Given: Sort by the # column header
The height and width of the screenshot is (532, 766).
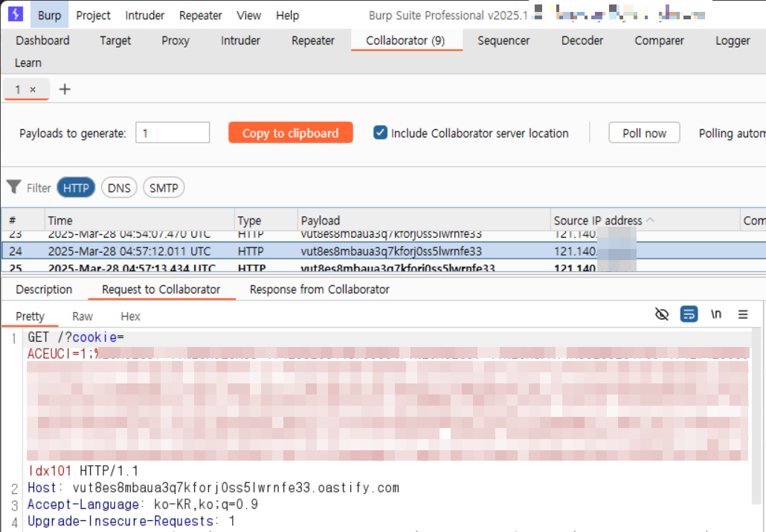Looking at the screenshot, I should coord(24,220).
